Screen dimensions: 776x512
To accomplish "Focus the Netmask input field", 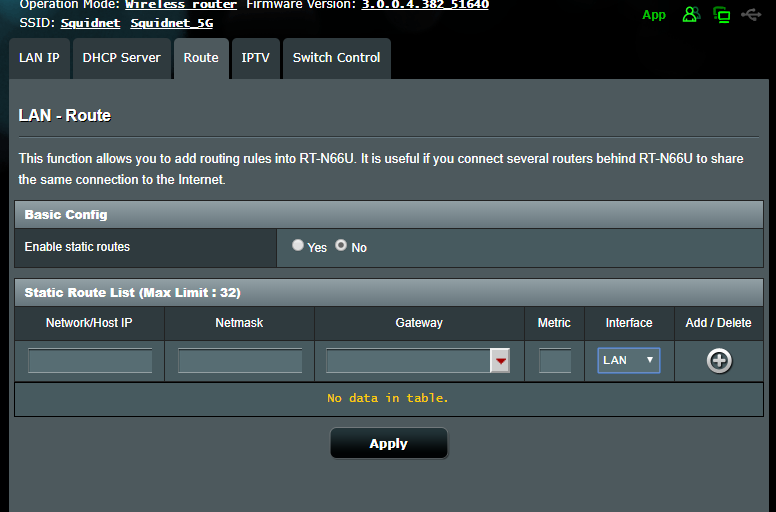I will pyautogui.click(x=240, y=361).
